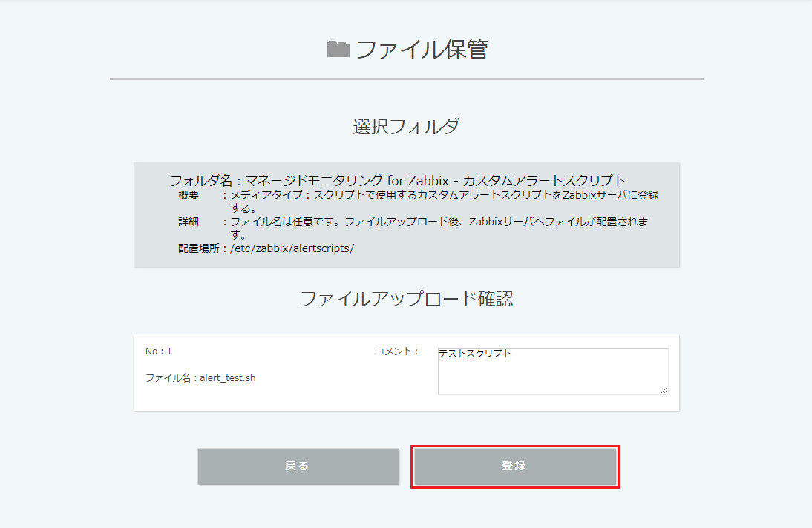Click the 配置場所 location label

pos(199,248)
